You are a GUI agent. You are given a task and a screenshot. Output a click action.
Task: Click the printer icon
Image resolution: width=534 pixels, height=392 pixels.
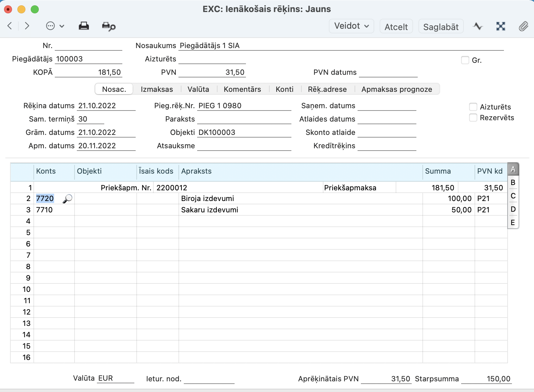(84, 26)
